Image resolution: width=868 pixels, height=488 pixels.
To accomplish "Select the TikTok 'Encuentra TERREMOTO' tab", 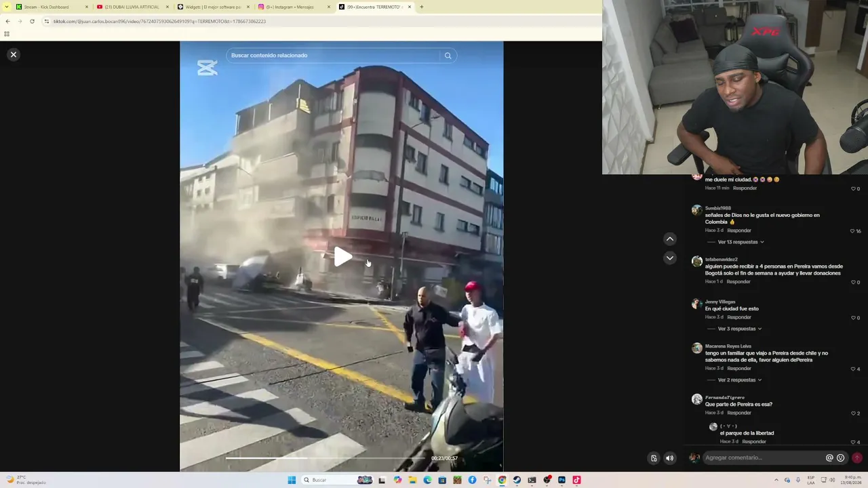I will 375,7.
